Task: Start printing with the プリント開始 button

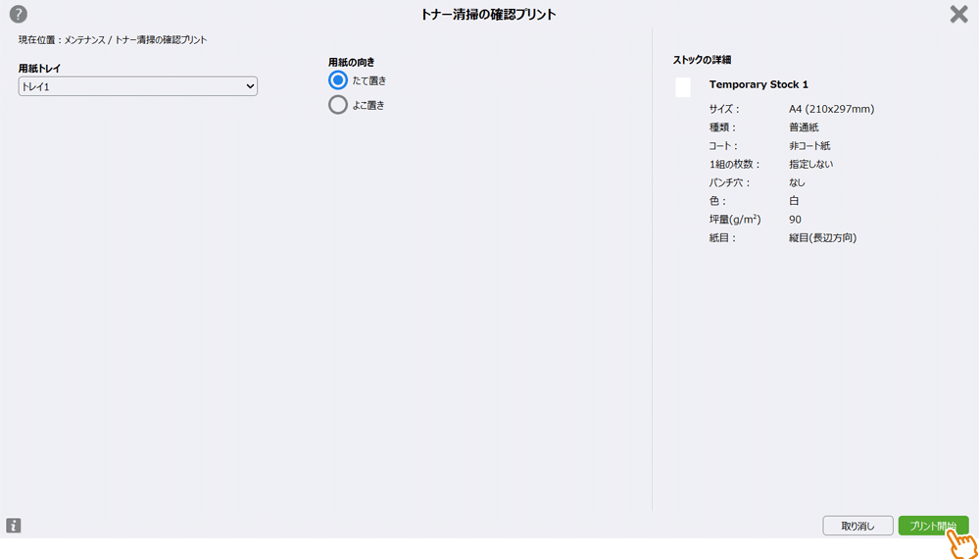Action: point(933,526)
